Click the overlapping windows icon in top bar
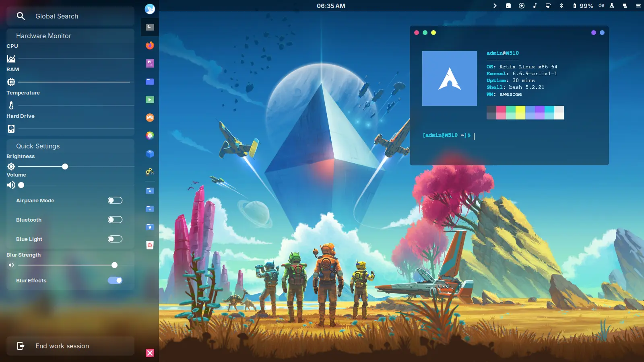The height and width of the screenshot is (362, 644). (625, 6)
